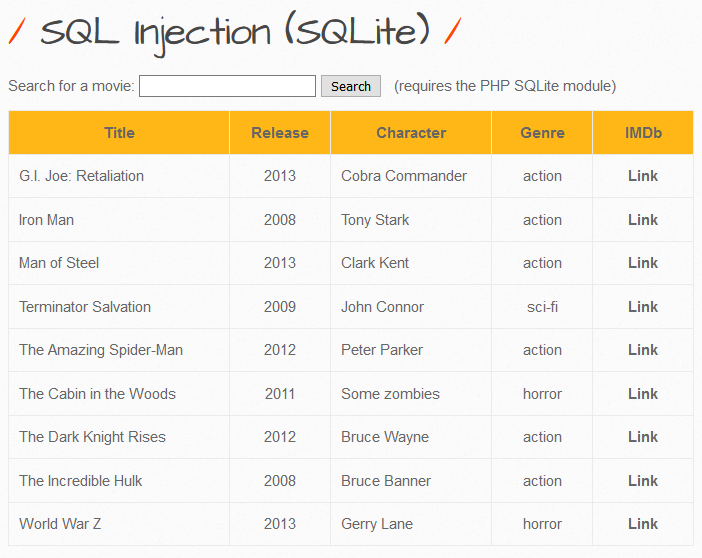
Task: Click the Search button
Action: tap(351, 86)
